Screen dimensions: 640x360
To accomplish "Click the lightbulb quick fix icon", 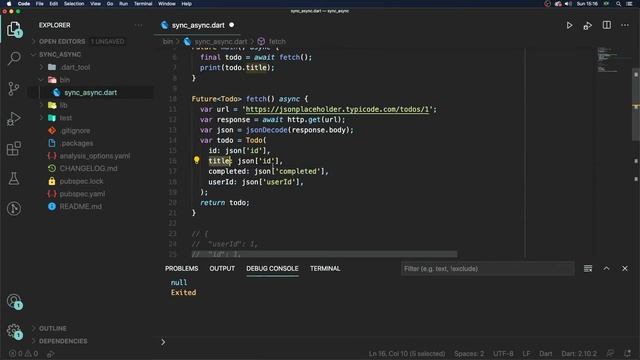I will click(196, 160).
